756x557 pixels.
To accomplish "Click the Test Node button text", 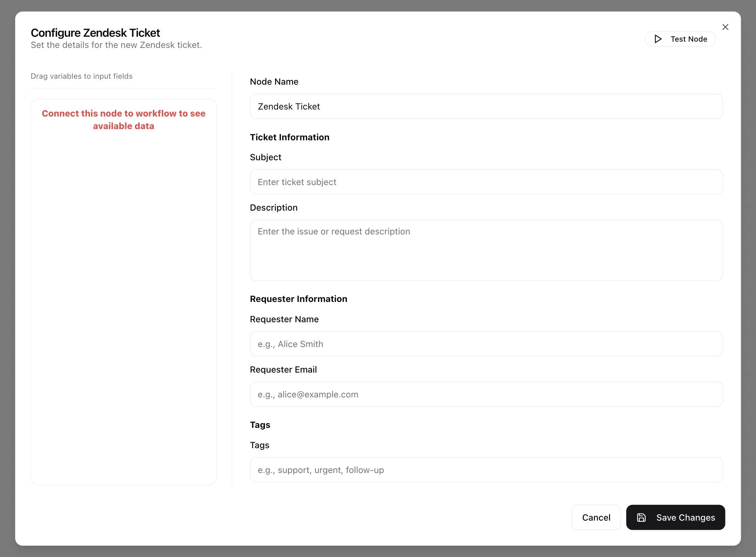I will click(689, 39).
